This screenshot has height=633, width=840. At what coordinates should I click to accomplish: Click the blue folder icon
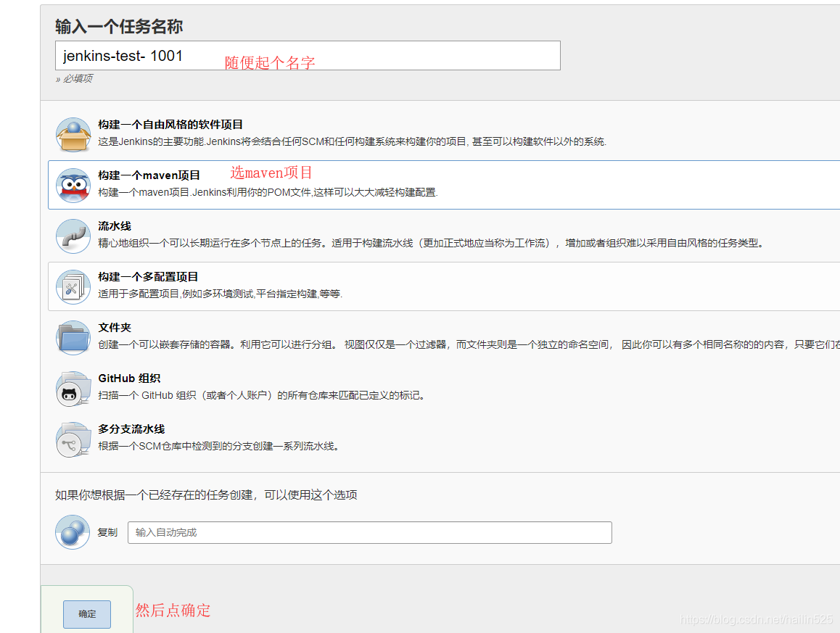pyautogui.click(x=73, y=338)
